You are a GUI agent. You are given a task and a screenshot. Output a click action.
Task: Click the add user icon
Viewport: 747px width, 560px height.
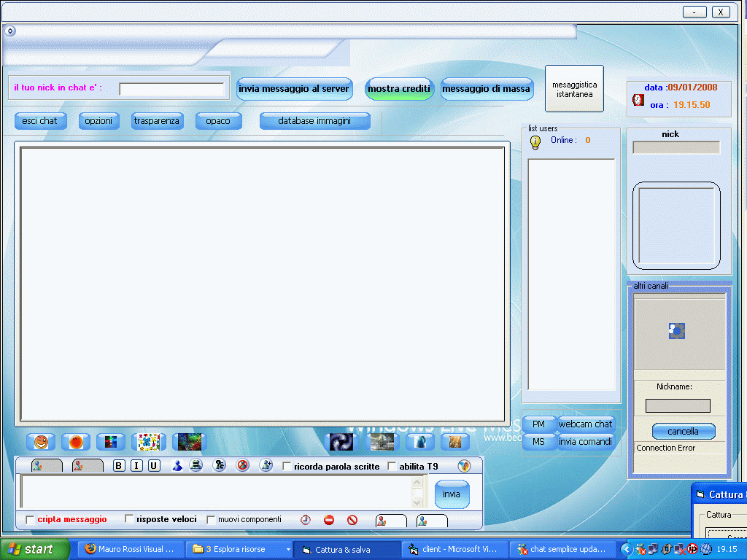pos(266,465)
